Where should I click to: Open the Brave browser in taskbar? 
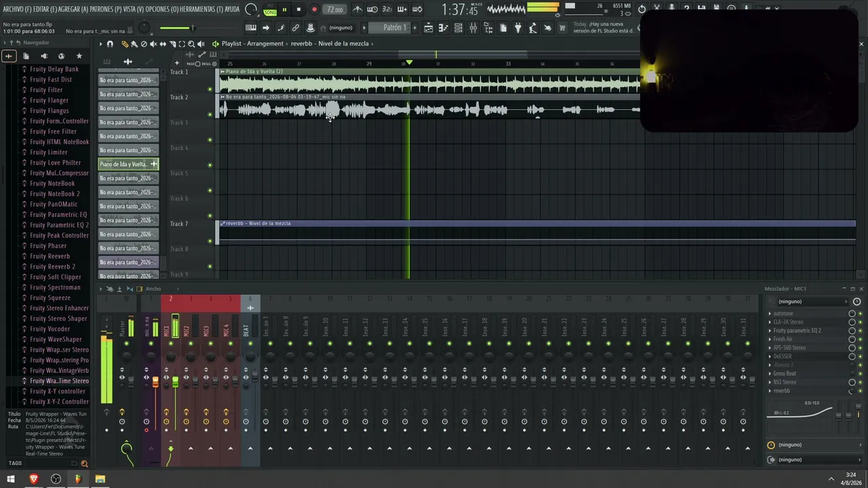coord(34,479)
